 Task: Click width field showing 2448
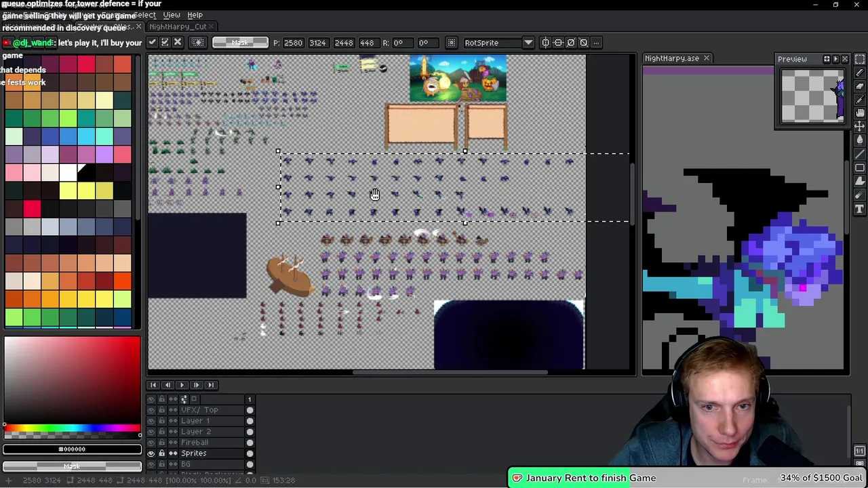[344, 42]
